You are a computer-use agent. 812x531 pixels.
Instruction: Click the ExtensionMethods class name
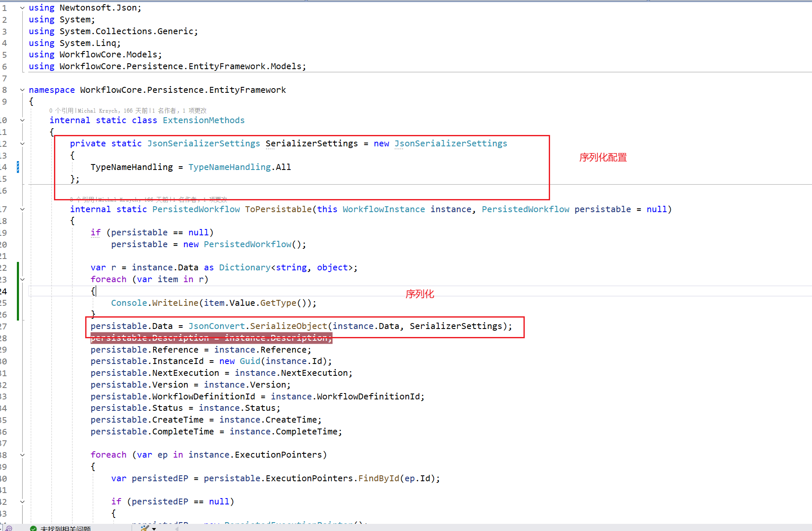(204, 120)
